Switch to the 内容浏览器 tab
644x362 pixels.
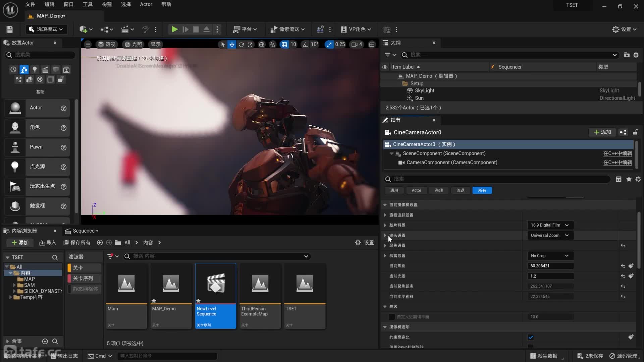click(x=24, y=231)
